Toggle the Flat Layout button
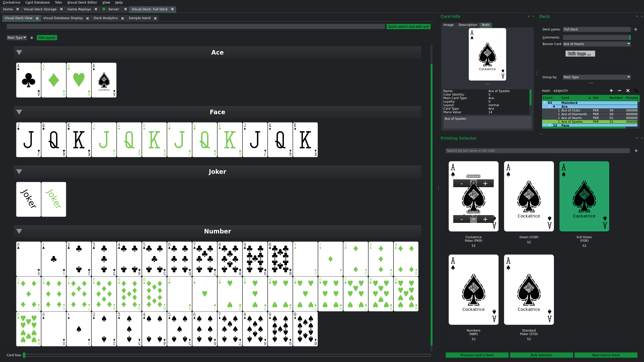The height and width of the screenshot is (362, 644). point(47,38)
